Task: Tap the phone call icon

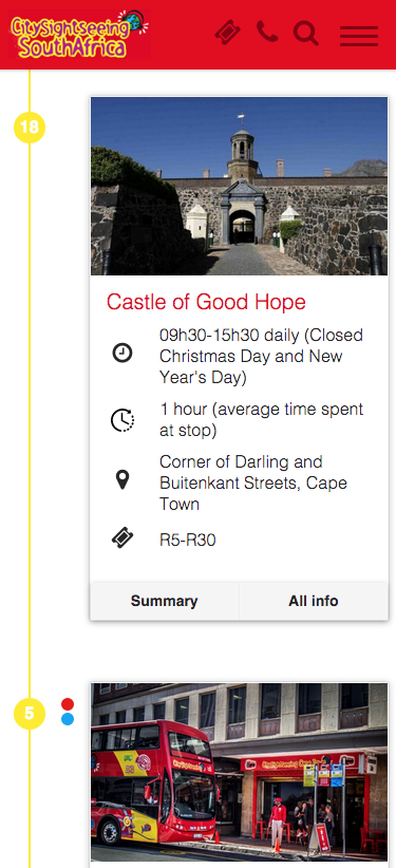Action: pos(267,31)
